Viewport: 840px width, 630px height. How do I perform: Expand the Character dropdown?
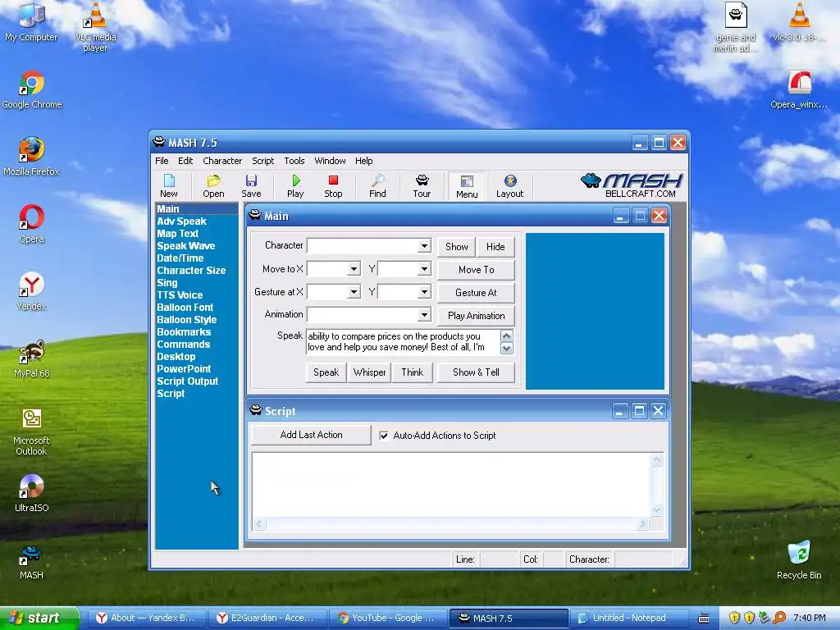pos(424,246)
